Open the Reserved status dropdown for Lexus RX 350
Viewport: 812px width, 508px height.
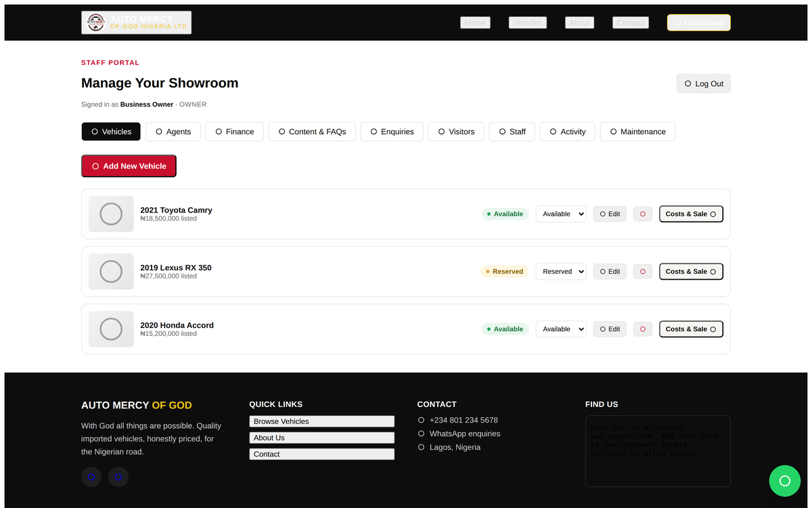[x=561, y=272]
